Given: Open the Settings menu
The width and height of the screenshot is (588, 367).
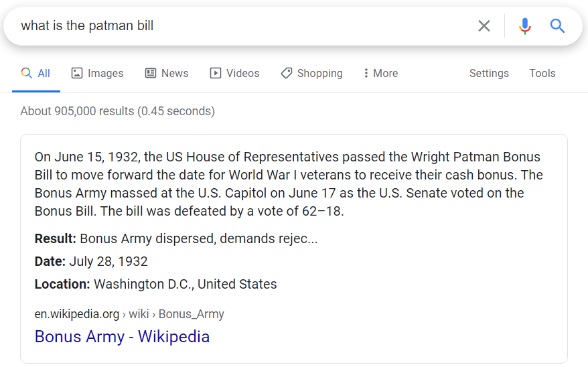Looking at the screenshot, I should click(489, 73).
